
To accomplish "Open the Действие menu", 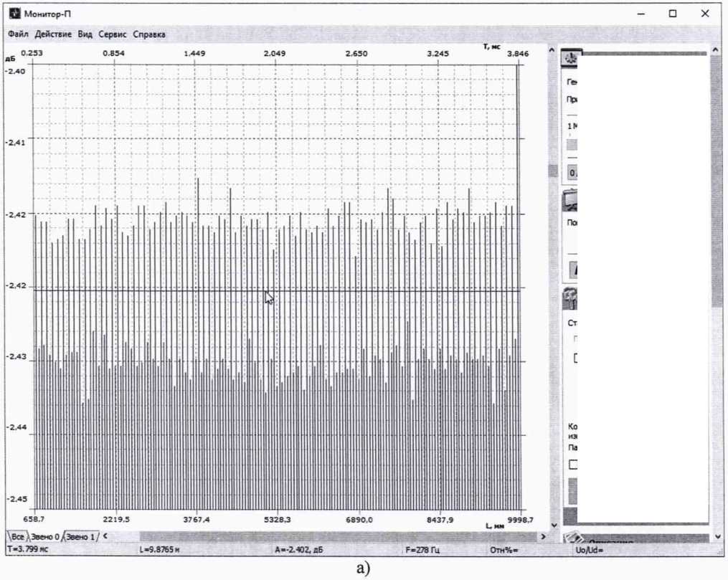I will click(x=53, y=34).
